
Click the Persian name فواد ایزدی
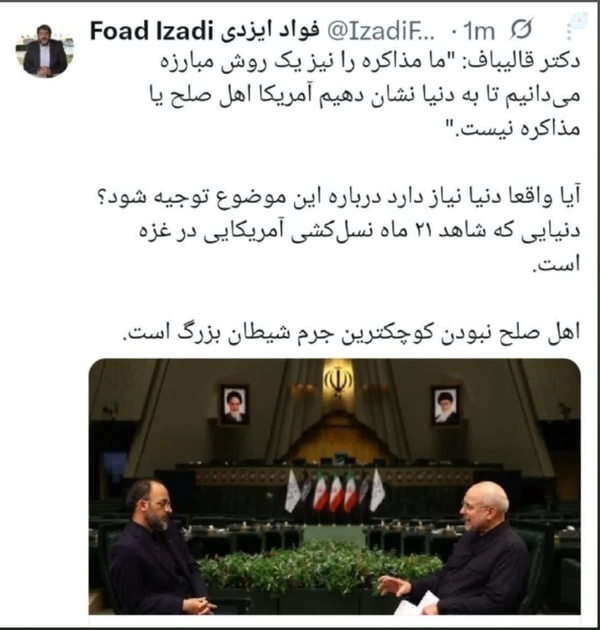pyautogui.click(x=270, y=31)
